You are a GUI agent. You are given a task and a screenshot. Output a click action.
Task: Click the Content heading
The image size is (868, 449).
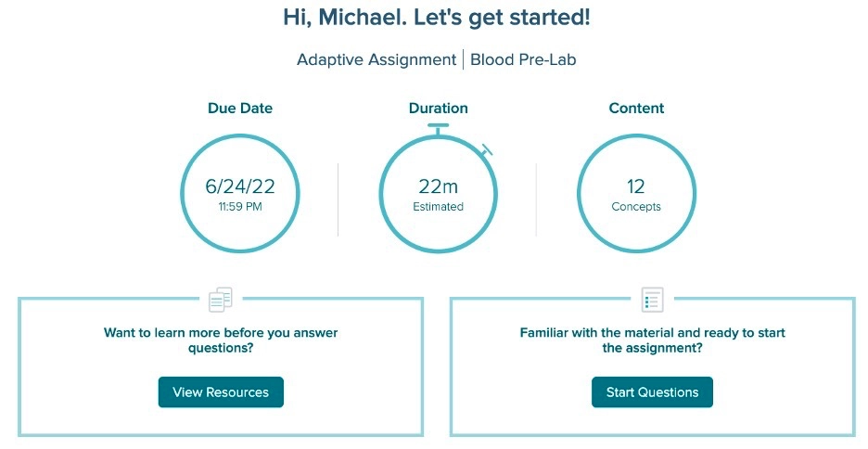(x=636, y=108)
